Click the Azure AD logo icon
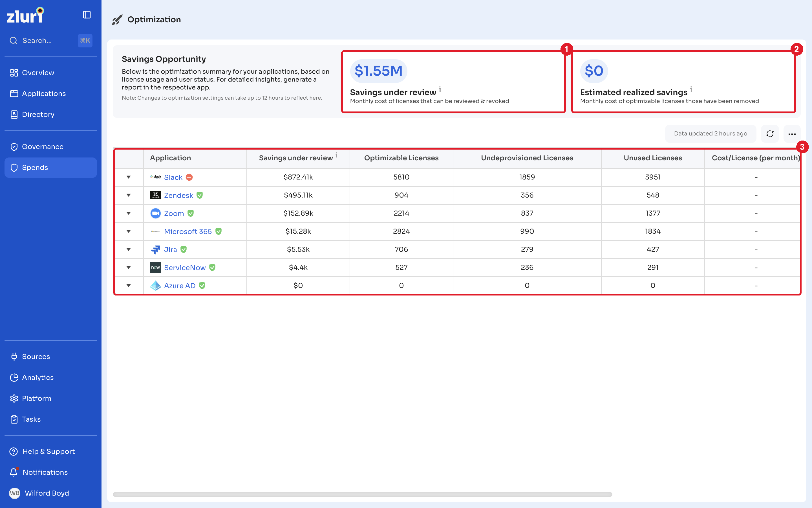Image resolution: width=812 pixels, height=508 pixels. pyautogui.click(x=155, y=286)
